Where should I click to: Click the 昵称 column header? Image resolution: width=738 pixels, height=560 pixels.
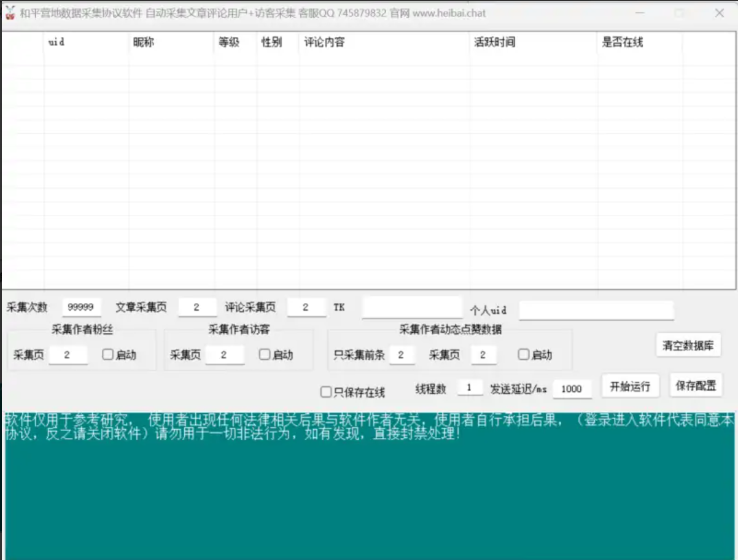(171, 42)
